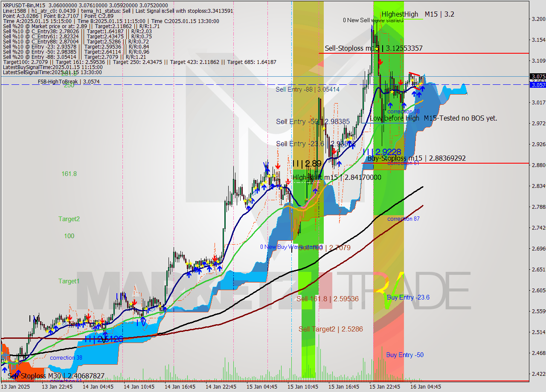Click the LatestSellSignalTime line
Image resolution: width=546 pixels, height=392 pixels.
point(53,73)
